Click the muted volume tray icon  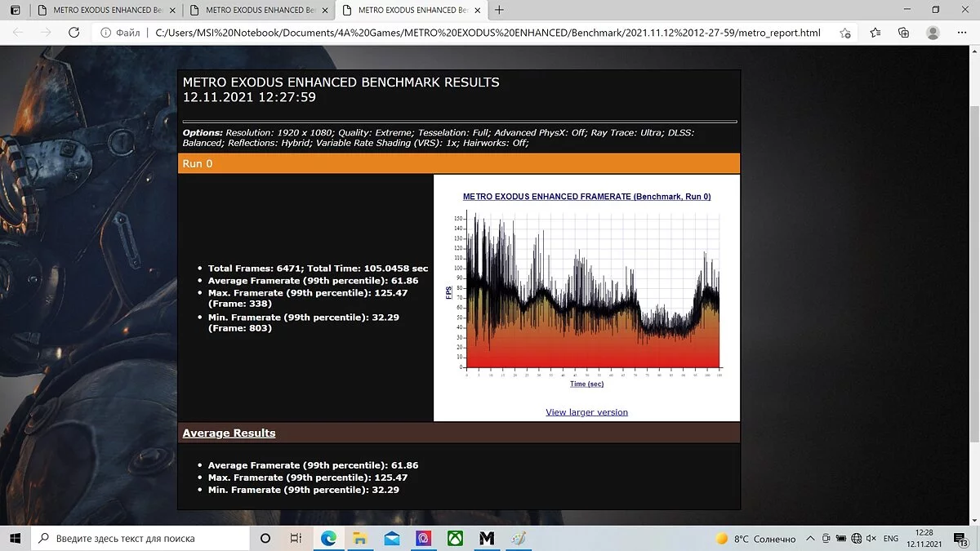871,539
